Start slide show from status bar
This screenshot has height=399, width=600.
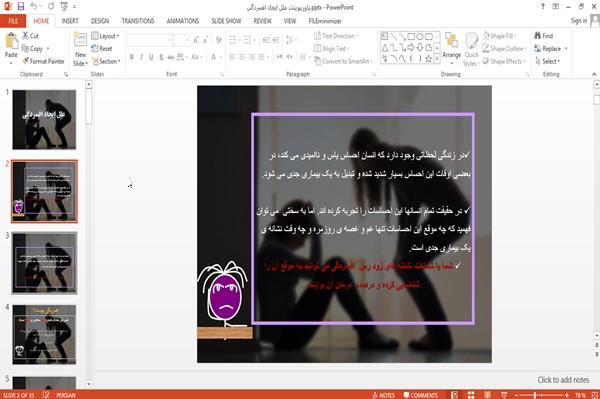pos(504,395)
